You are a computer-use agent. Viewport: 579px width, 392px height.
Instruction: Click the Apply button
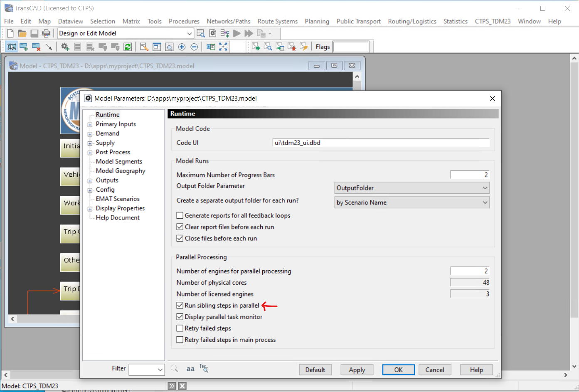357,370
